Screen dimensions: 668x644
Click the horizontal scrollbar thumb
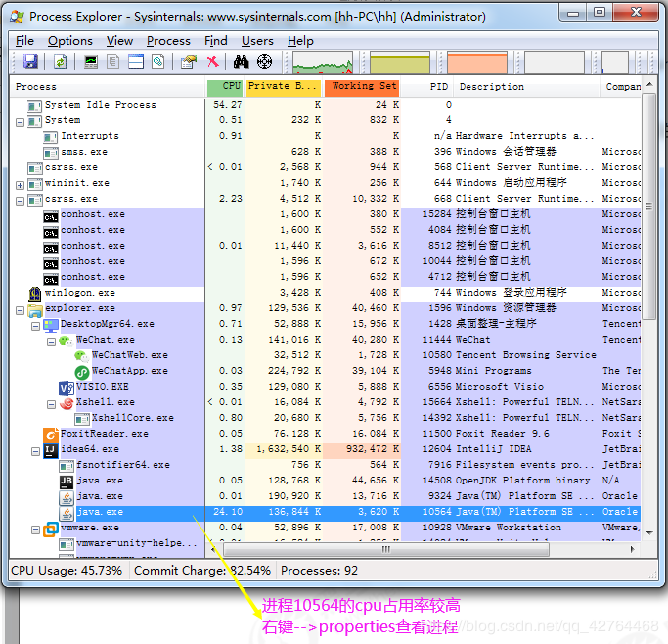[386, 550]
